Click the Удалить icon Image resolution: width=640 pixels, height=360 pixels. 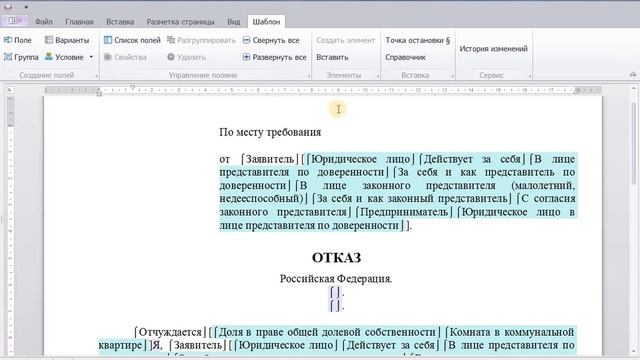pyautogui.click(x=171, y=57)
